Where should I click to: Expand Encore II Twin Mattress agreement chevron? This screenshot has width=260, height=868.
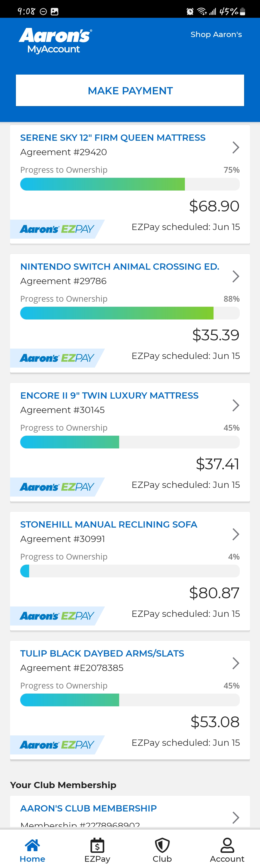point(236,405)
